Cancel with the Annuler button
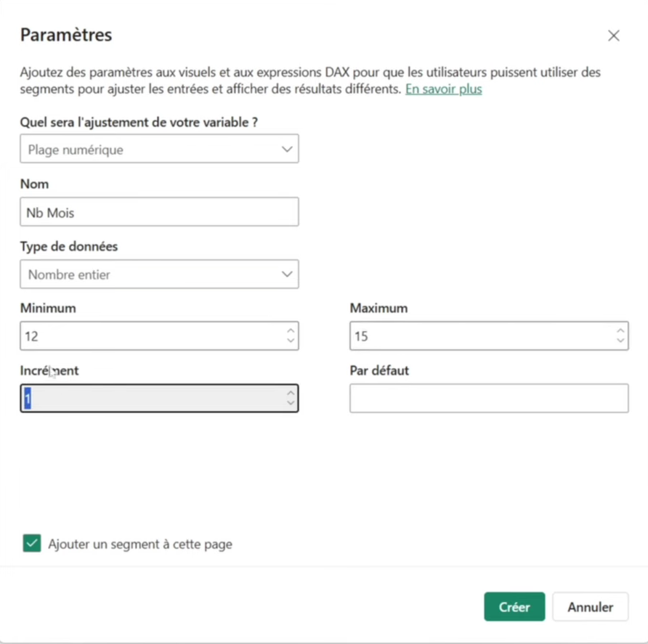Screen dimensions: 648x644 pos(590,607)
